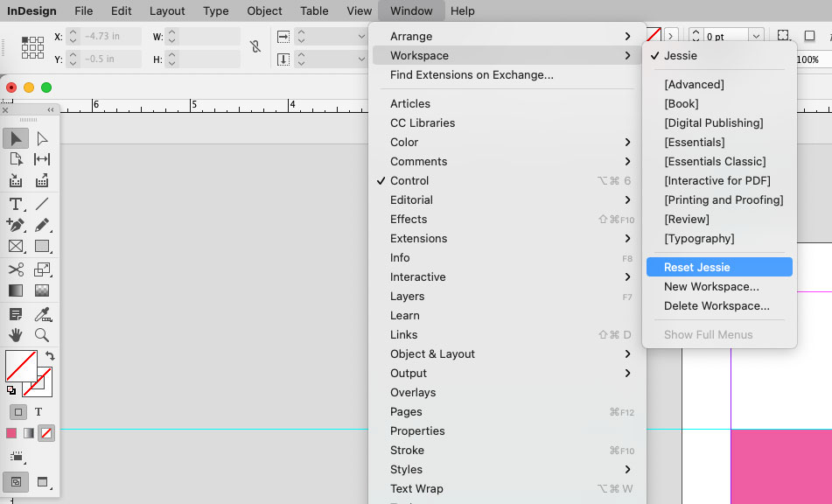
Task: Open the stroke weight dropdown
Action: point(757,36)
